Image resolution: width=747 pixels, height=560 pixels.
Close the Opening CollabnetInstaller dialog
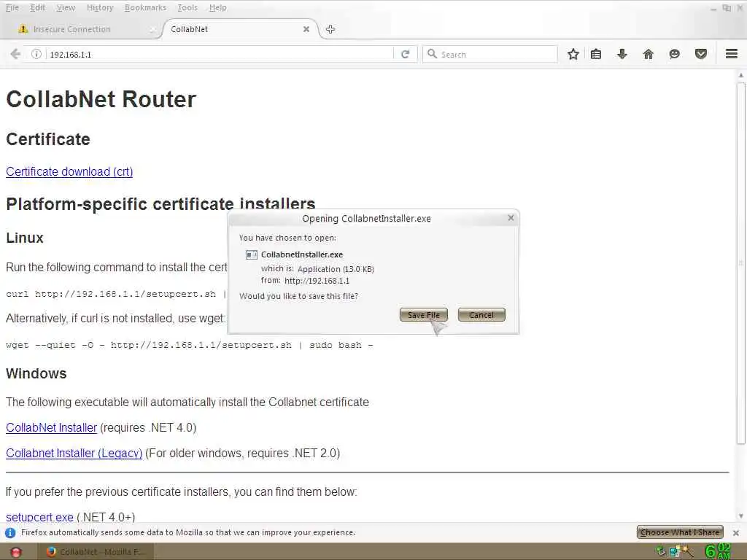point(511,218)
